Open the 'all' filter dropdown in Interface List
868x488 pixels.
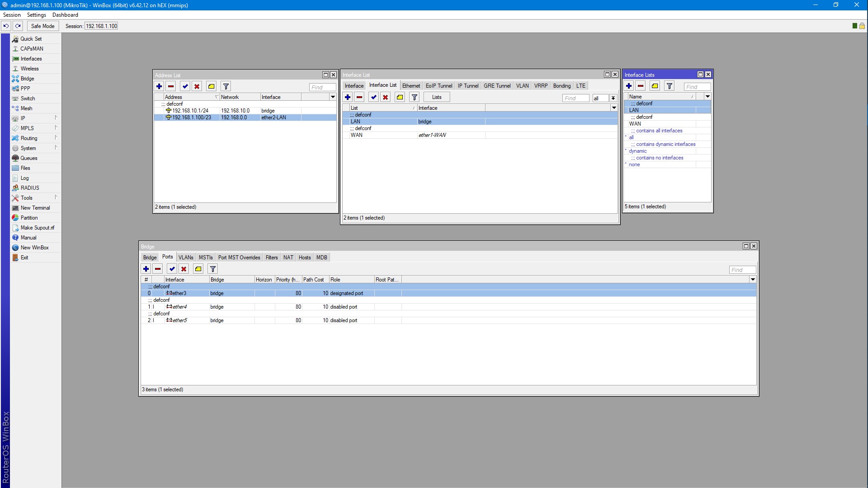(613, 98)
